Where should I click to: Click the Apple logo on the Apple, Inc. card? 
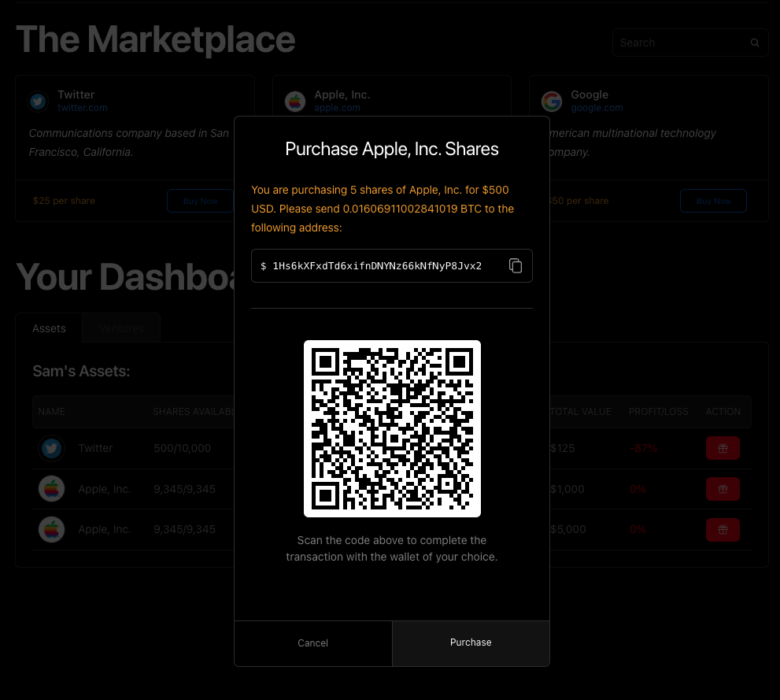pyautogui.click(x=295, y=101)
